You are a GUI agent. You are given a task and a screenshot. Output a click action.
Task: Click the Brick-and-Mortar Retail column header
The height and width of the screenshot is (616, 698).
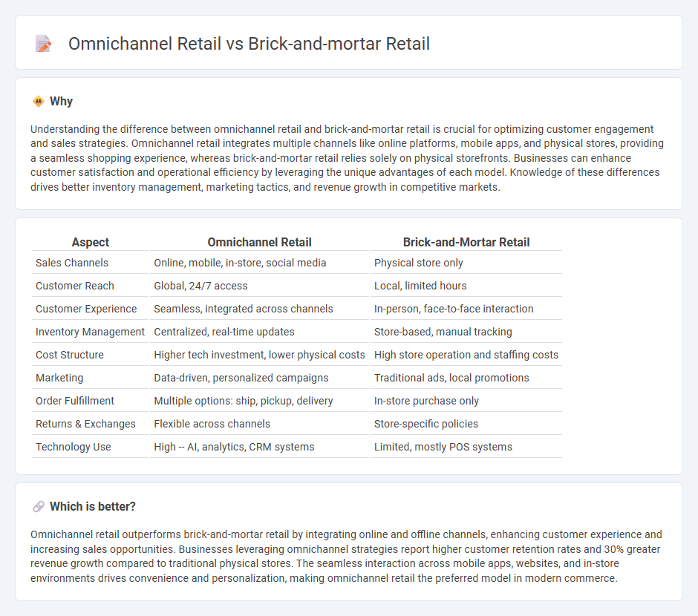coord(466,242)
